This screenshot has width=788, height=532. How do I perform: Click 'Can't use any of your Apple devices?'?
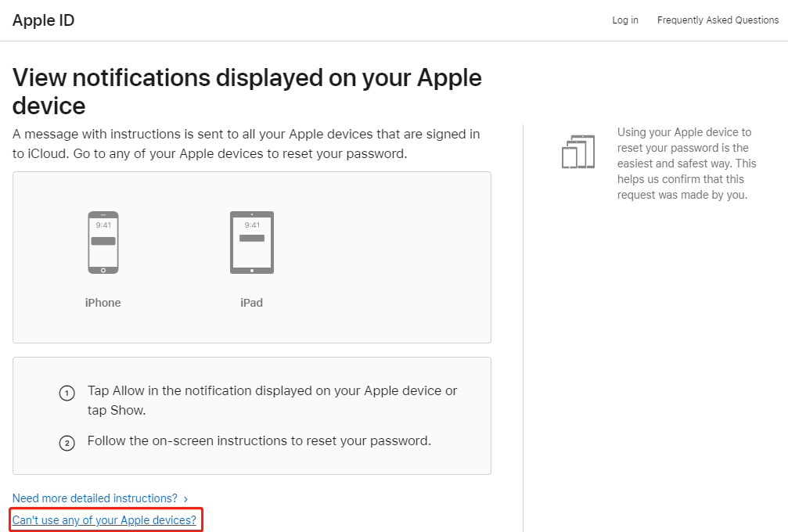[105, 520]
